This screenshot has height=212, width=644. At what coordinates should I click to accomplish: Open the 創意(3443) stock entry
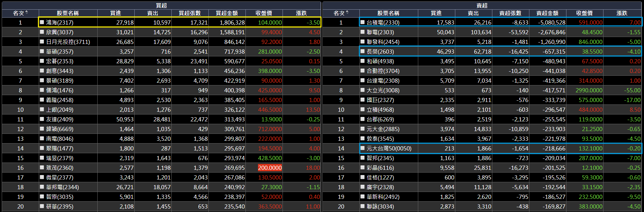60,71
